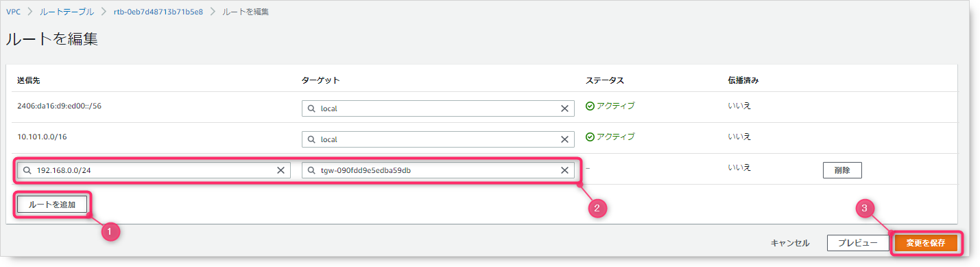Click 削除 to remove the 192.168.0.0/24 route

coord(842,170)
